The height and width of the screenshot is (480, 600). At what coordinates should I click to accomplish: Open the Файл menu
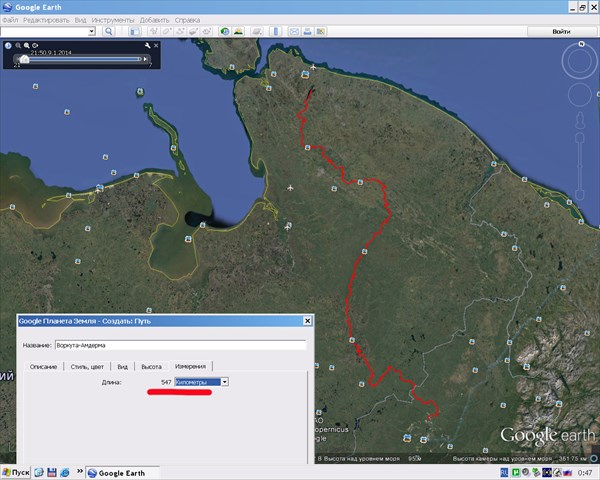click(10, 20)
